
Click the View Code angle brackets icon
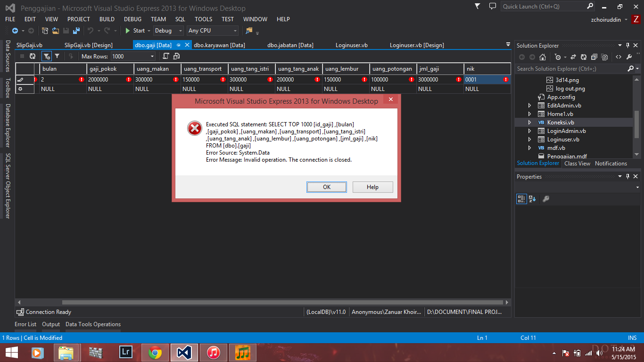point(619,57)
